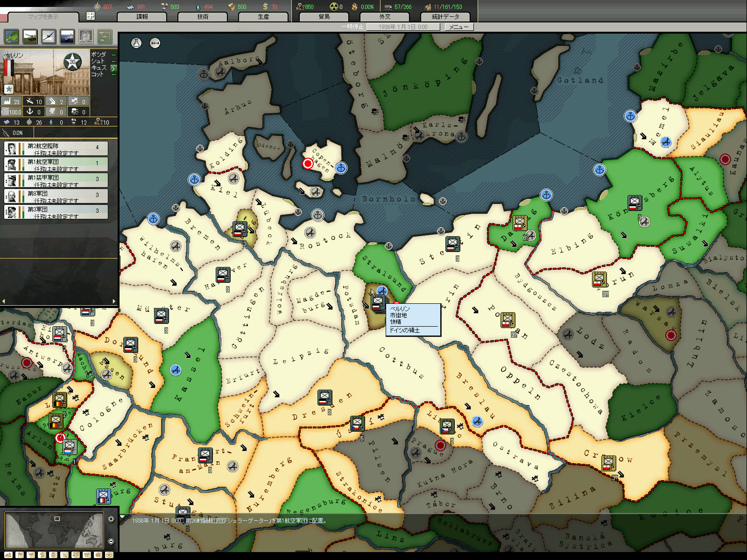Select the 第3軍団 unit row
The height and width of the screenshot is (560, 747).
pyautogui.click(x=56, y=212)
